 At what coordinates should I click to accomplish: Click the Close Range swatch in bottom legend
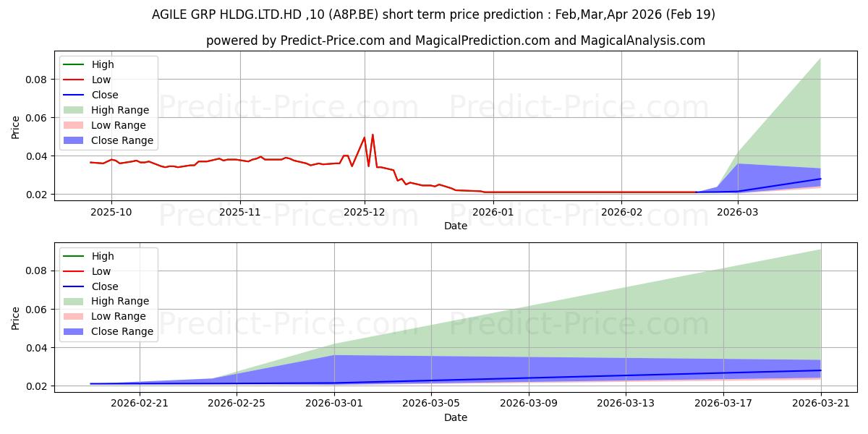coord(75,332)
